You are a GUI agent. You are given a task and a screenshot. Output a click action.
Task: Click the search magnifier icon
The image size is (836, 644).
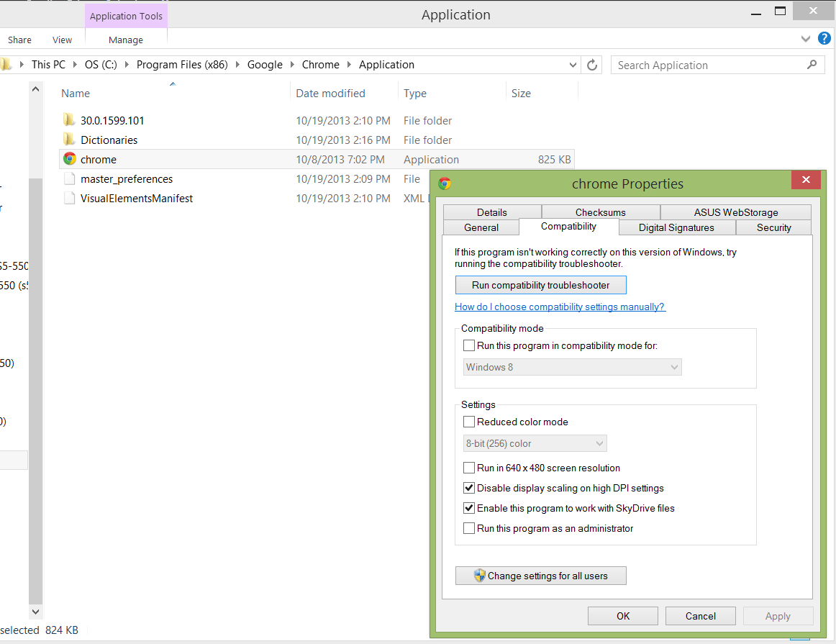(x=812, y=65)
